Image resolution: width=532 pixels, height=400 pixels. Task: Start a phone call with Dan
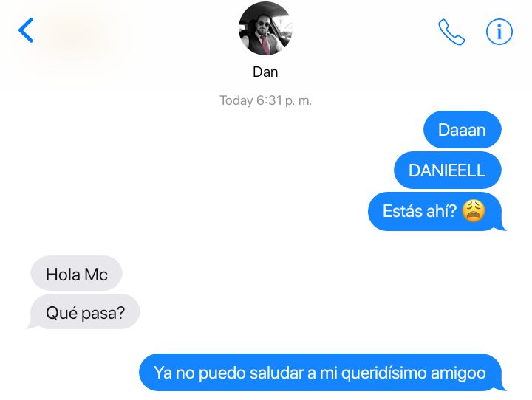tap(451, 32)
